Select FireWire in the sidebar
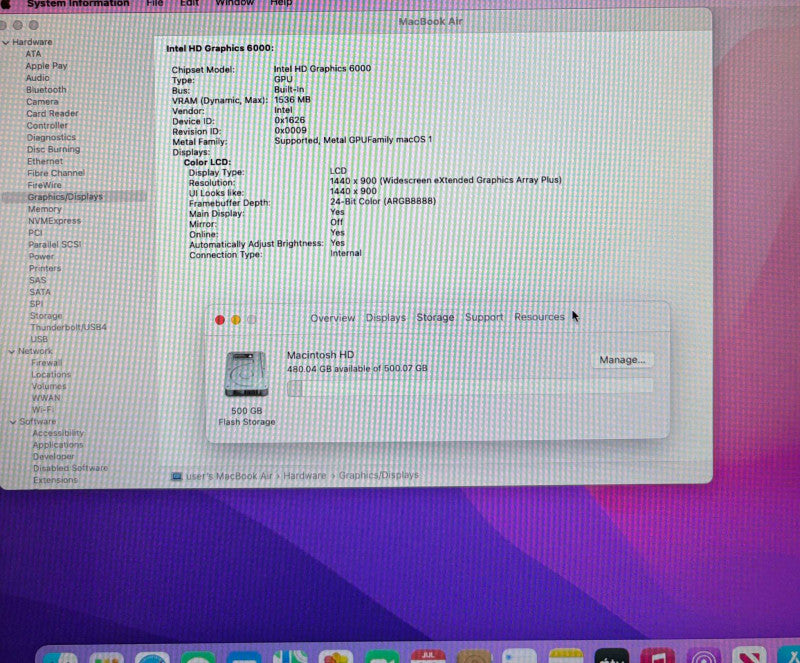Screen dimensions: 800x663 point(44,185)
